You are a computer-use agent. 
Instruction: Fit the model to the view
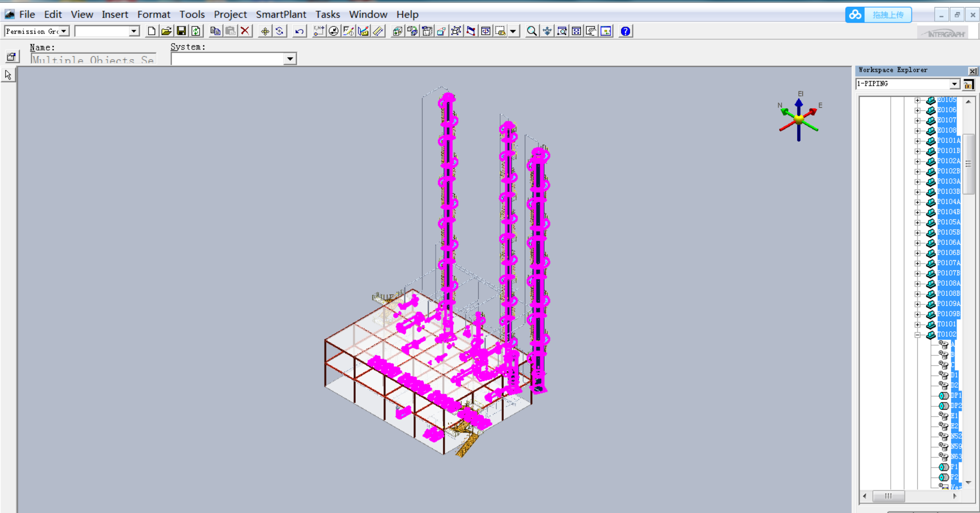point(577,31)
